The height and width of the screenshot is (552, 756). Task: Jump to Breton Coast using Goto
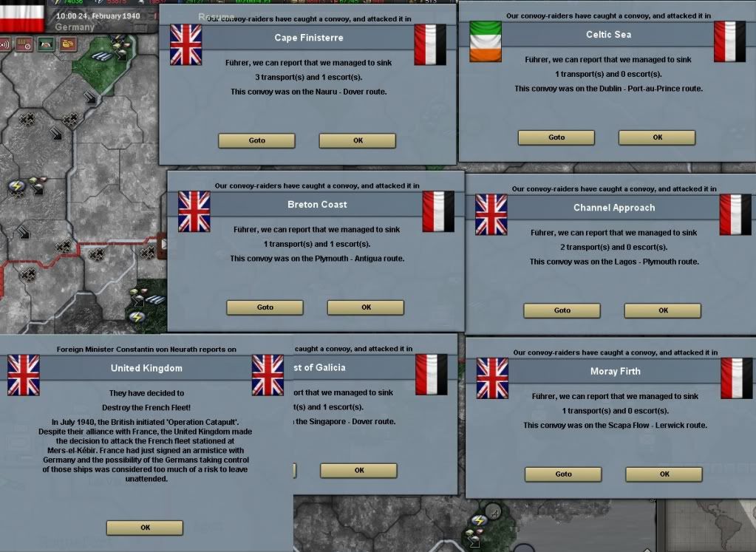pos(265,307)
